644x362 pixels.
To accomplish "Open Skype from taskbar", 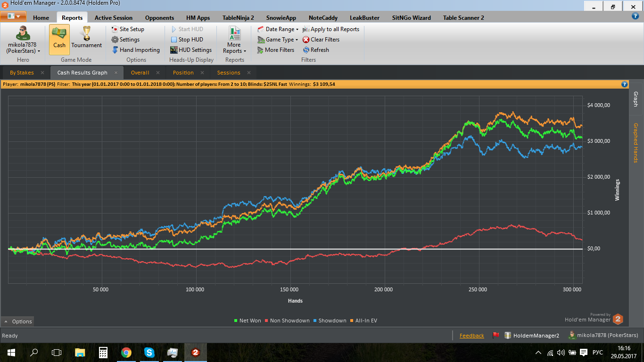I will click(149, 352).
